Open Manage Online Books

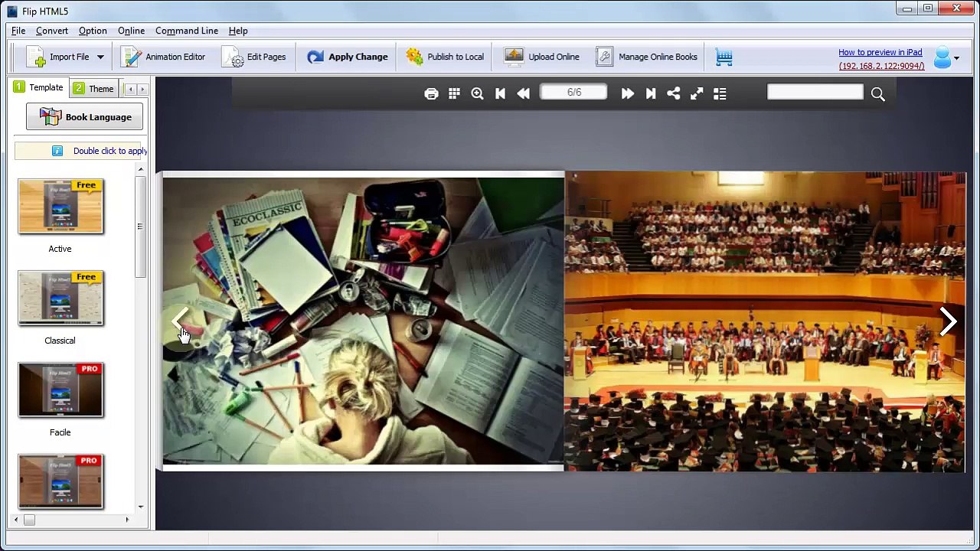pyautogui.click(x=647, y=57)
